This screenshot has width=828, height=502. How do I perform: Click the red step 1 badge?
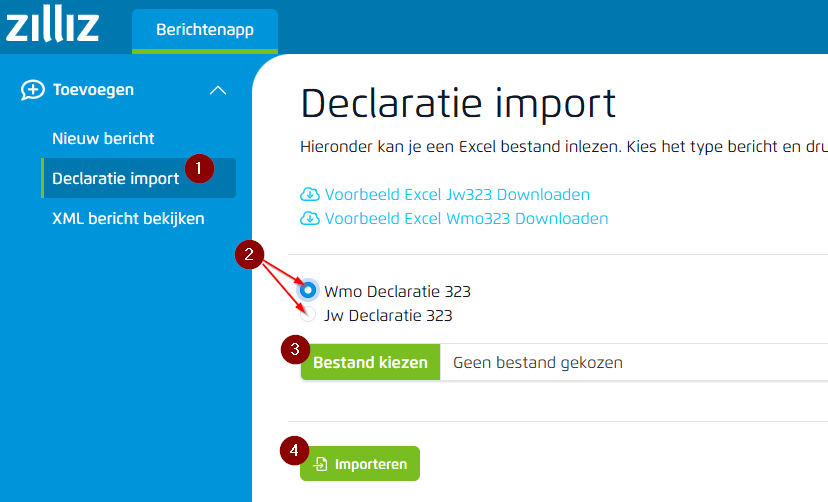pos(198,167)
